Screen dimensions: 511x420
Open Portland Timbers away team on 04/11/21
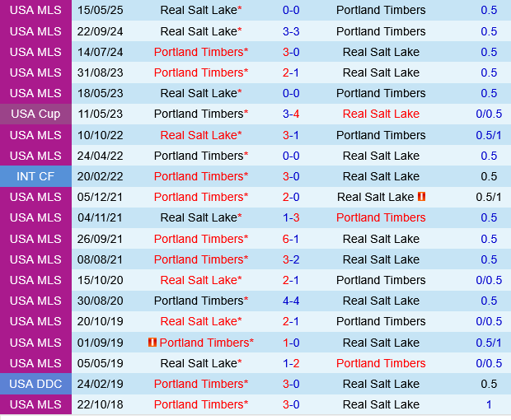[x=381, y=217]
